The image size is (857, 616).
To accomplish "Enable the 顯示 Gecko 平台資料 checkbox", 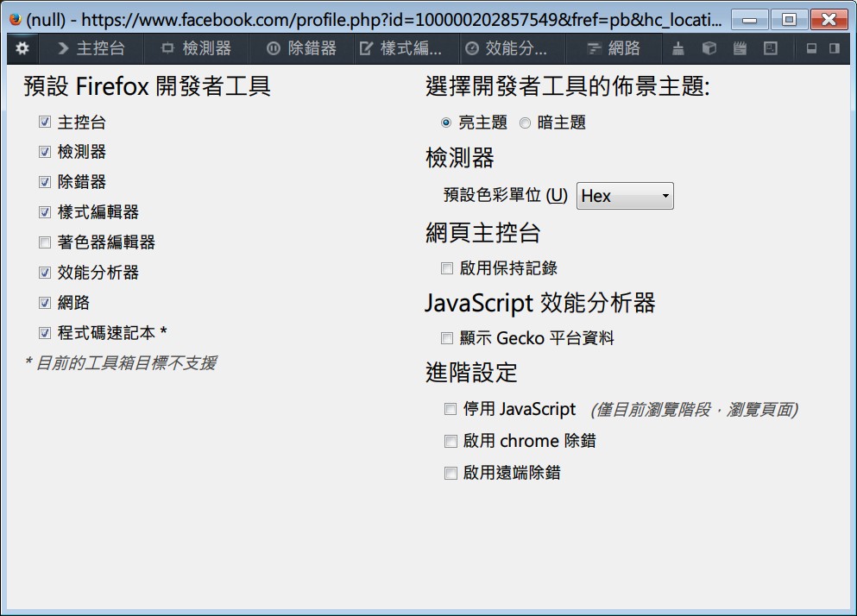I will tap(446, 338).
